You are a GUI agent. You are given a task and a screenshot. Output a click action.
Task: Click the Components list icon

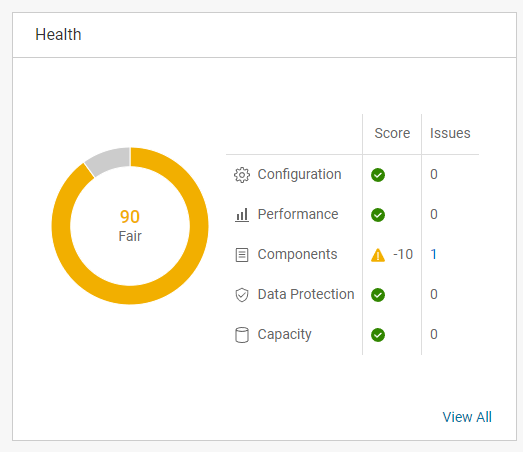tap(242, 255)
